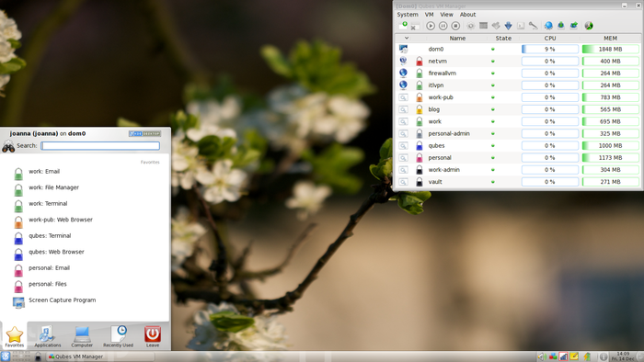Select the vault VM row
The height and width of the screenshot is (362, 644).
point(518,182)
